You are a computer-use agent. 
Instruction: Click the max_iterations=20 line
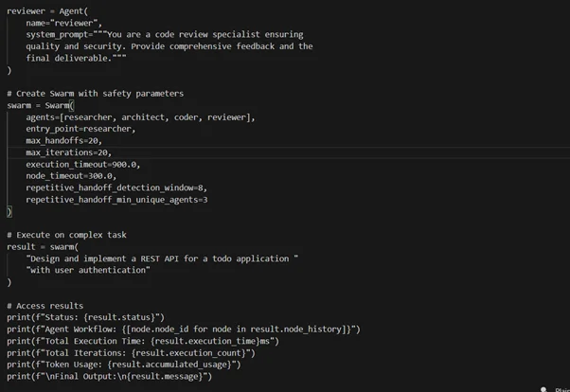coord(68,152)
